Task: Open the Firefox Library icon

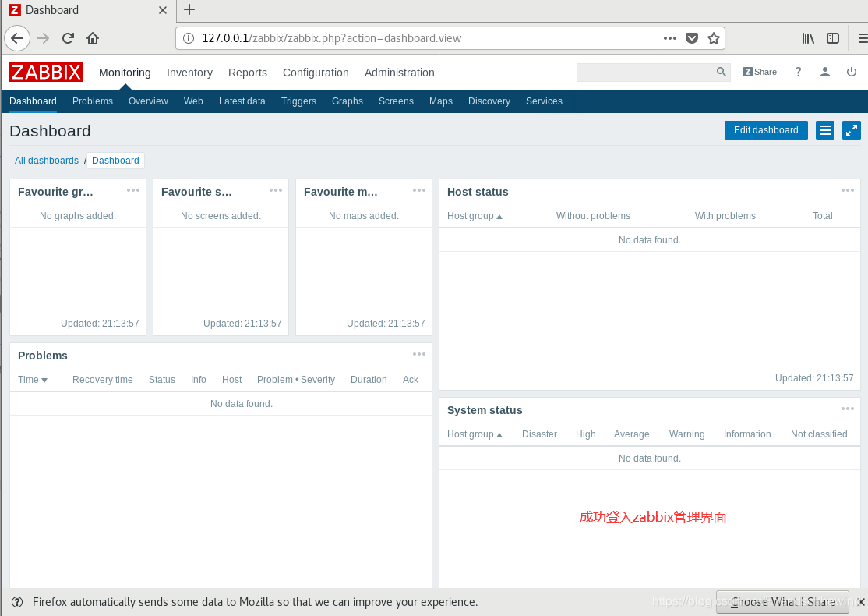Action: pyautogui.click(x=808, y=38)
